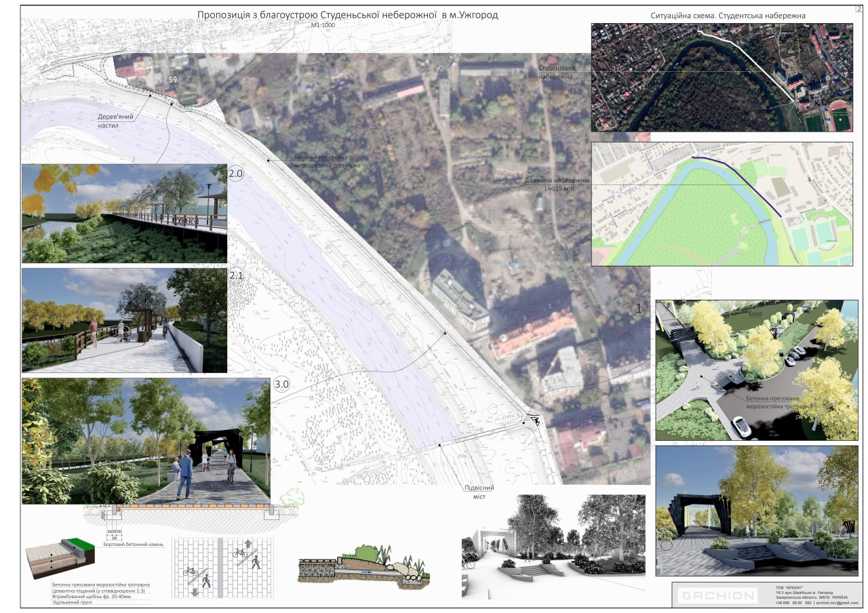Click the Дерев'яний настил label
Screen dimensions: 868x613
tap(115, 121)
